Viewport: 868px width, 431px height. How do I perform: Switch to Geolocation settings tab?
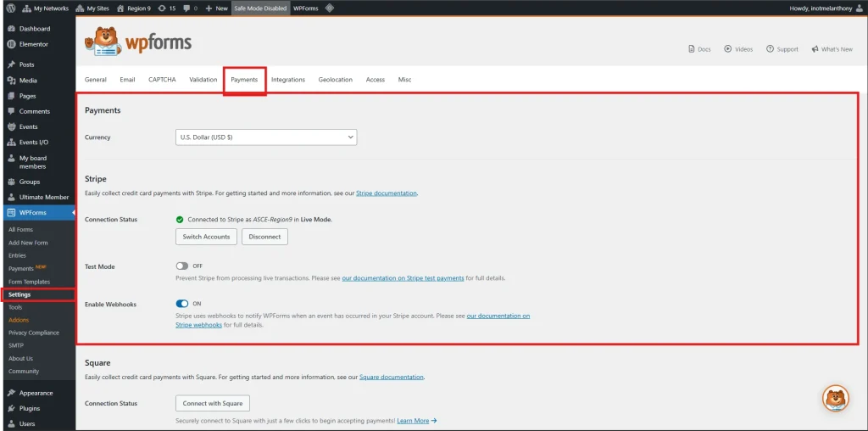[x=336, y=80]
